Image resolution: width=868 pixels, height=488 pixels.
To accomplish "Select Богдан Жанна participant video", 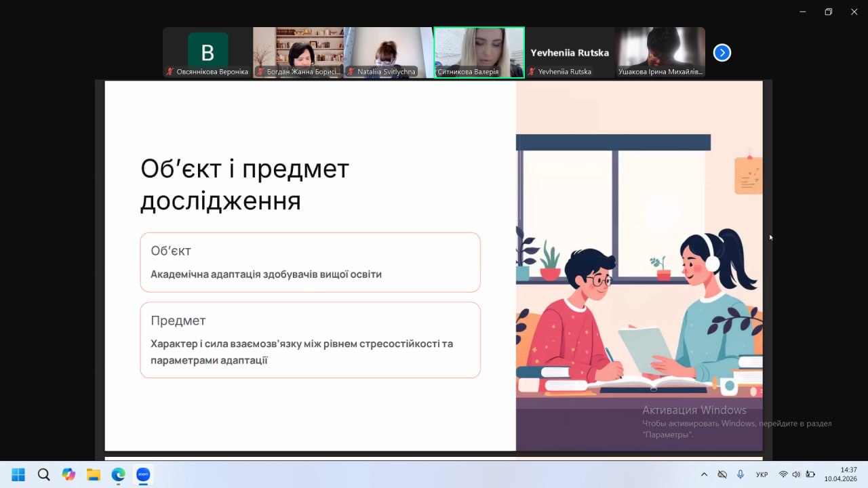I will coord(298,53).
